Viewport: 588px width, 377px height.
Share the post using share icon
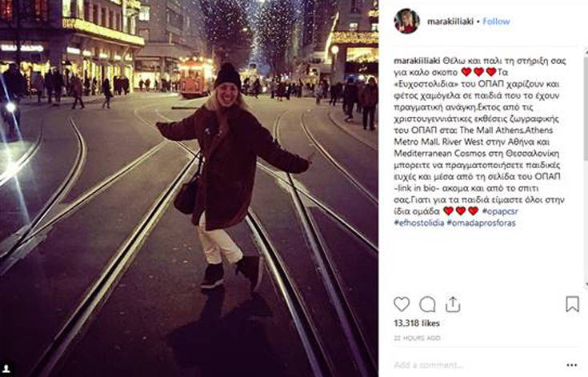(453, 304)
